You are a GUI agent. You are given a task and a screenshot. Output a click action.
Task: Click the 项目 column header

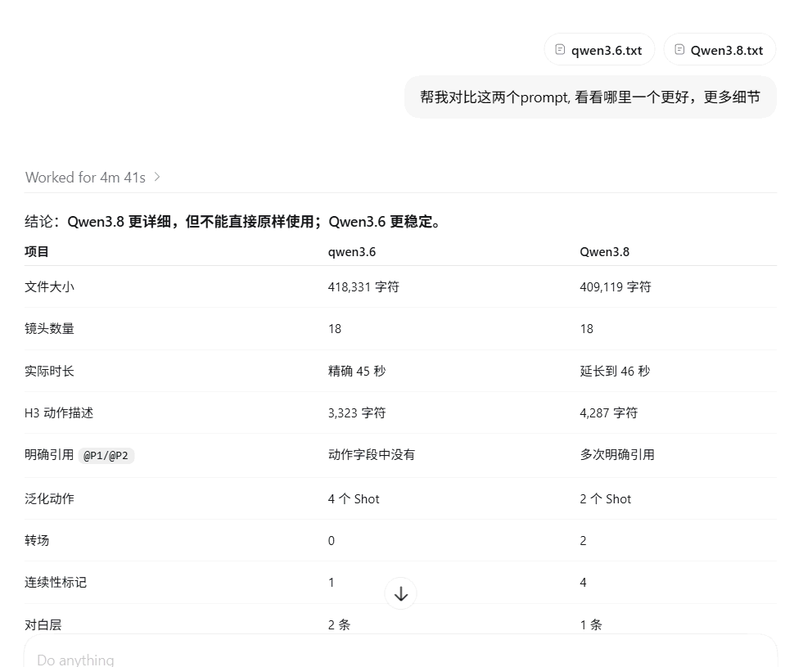coord(36,252)
